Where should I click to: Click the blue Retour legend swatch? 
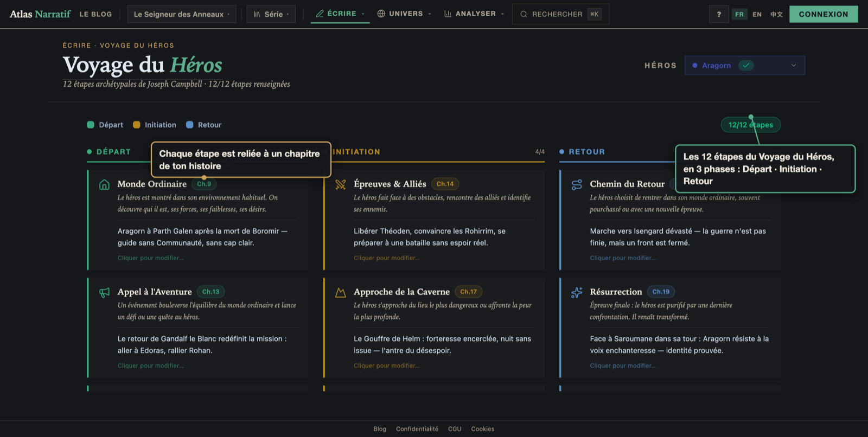(x=190, y=125)
